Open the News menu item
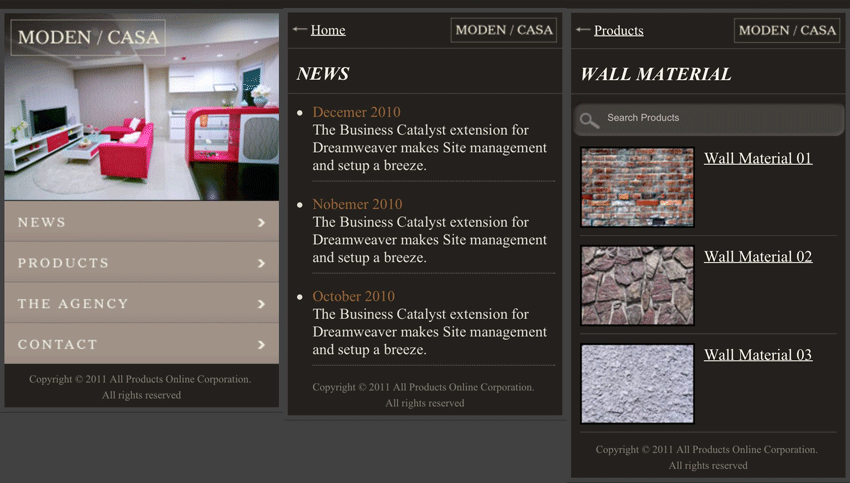The image size is (850, 483). (x=42, y=222)
